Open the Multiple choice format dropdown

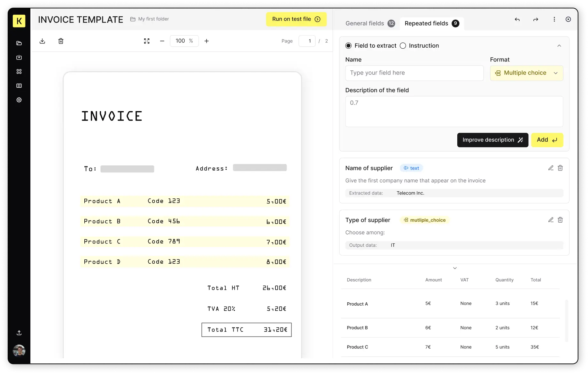[x=526, y=73]
